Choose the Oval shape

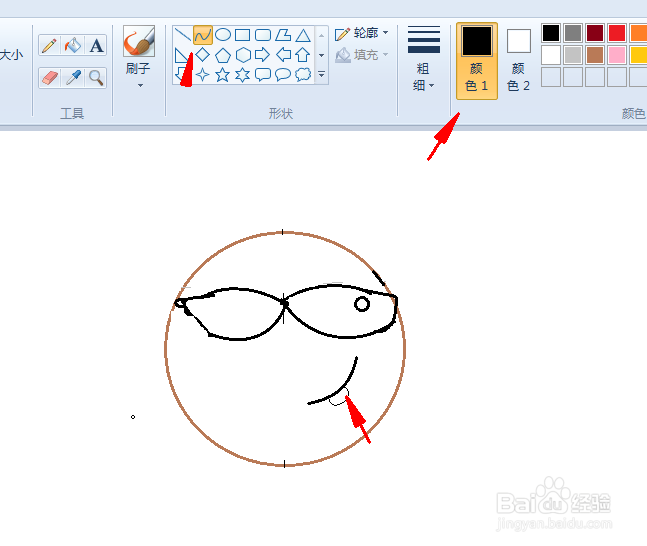click(223, 35)
